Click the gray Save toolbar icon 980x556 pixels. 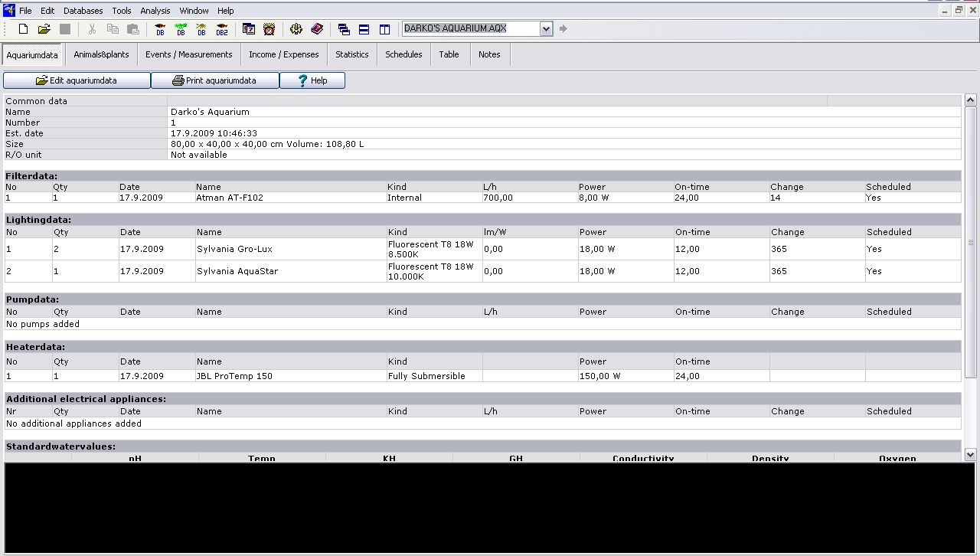(65, 29)
